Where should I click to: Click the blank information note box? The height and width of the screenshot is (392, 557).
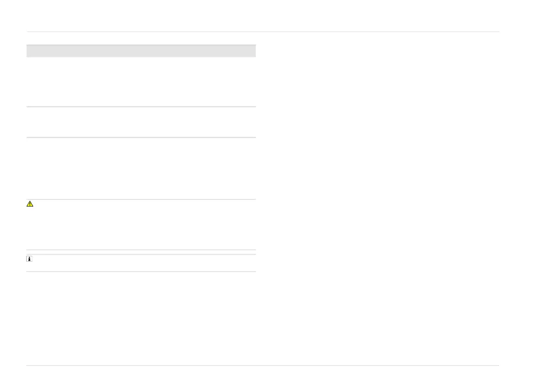[141, 263]
